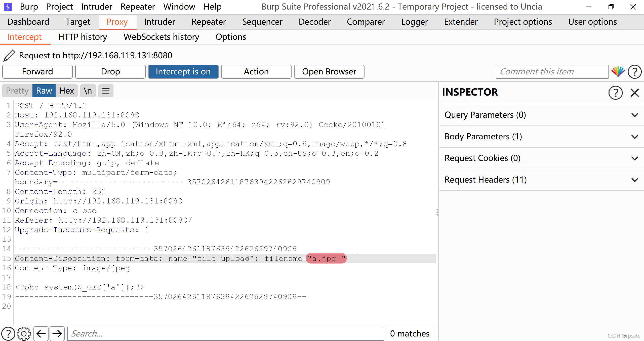Open the HTTP history sub-tab
The width and height of the screenshot is (644, 341).
(x=83, y=37)
